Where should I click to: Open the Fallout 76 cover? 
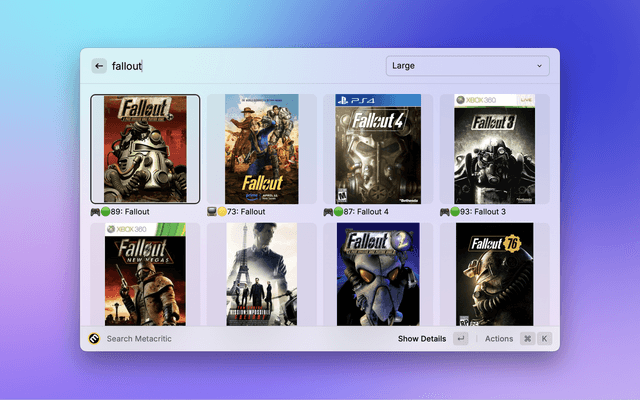pyautogui.click(x=494, y=274)
